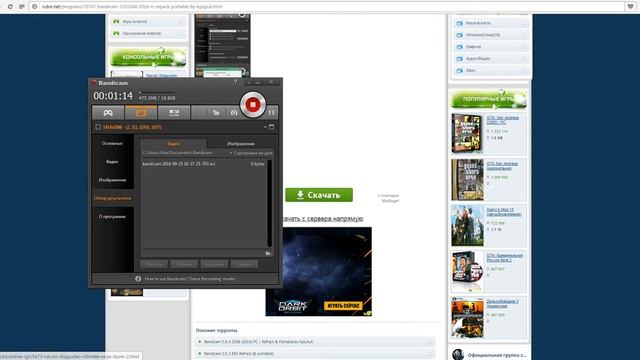Click the Garry's Mod cover thumbnail
Viewport: 640px width, 360px height.
[x=467, y=225]
